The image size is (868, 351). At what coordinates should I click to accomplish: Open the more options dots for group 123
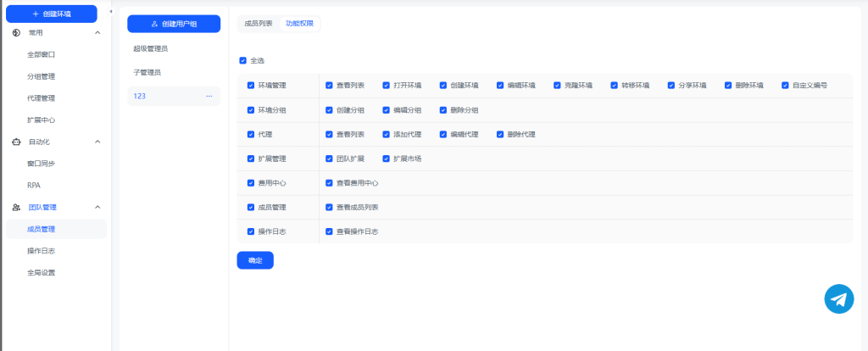209,96
